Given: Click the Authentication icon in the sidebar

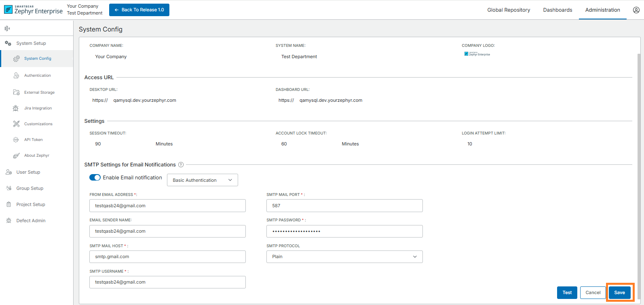Looking at the screenshot, I should (16, 76).
